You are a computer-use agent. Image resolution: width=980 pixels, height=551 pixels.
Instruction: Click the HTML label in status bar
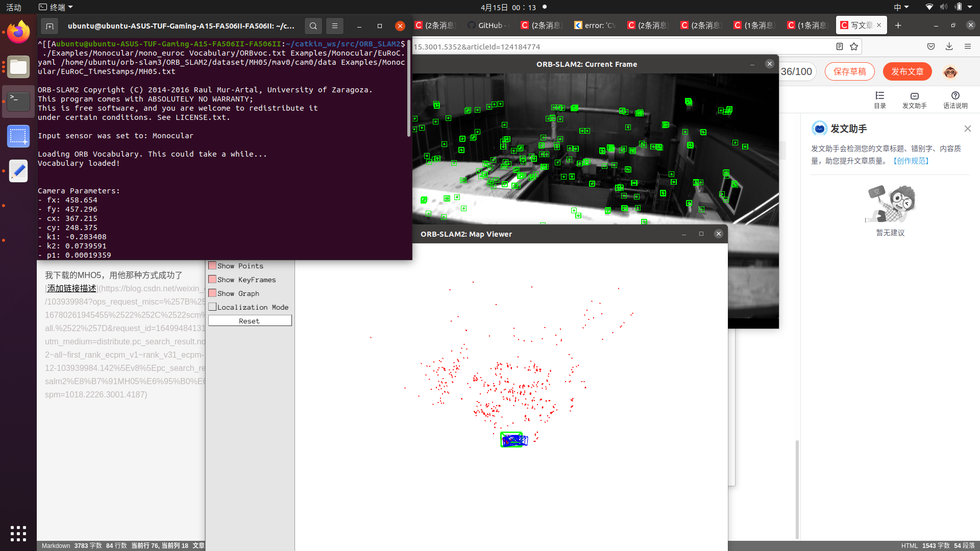pyautogui.click(x=910, y=545)
